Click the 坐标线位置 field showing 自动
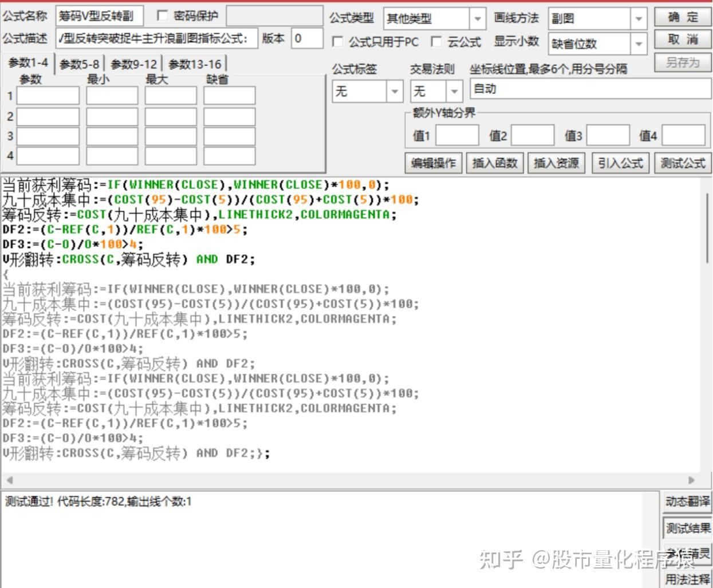Viewport: 713px width, 588px height. point(590,89)
